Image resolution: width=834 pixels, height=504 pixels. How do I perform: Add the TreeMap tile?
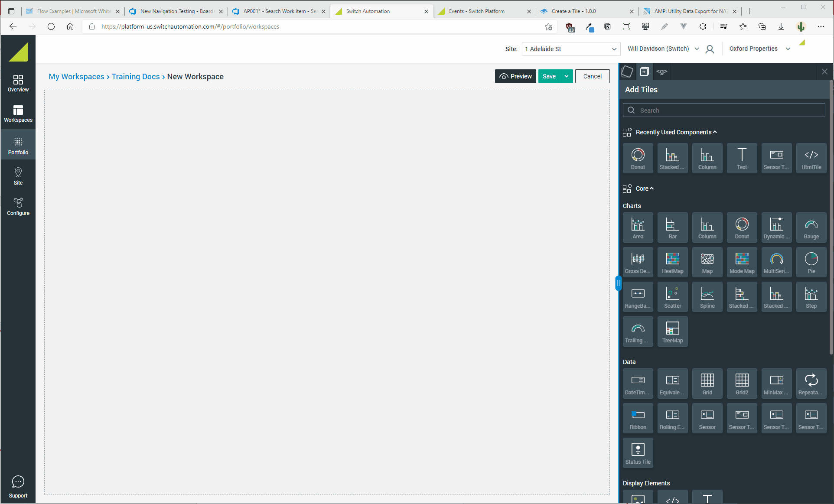[672, 332]
